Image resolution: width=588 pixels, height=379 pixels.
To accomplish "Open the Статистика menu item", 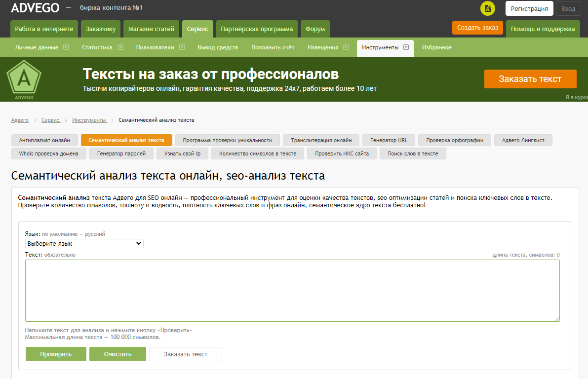I will tap(97, 47).
